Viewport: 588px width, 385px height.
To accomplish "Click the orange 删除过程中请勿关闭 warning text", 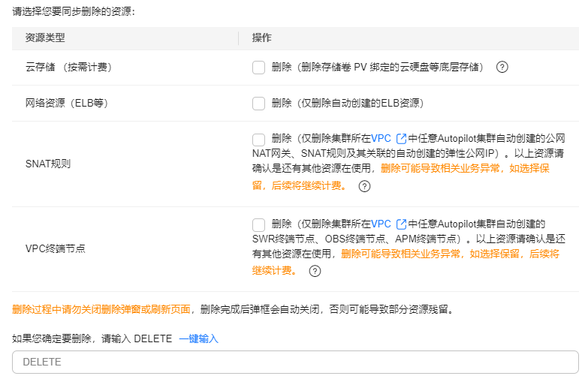I will click(101, 308).
